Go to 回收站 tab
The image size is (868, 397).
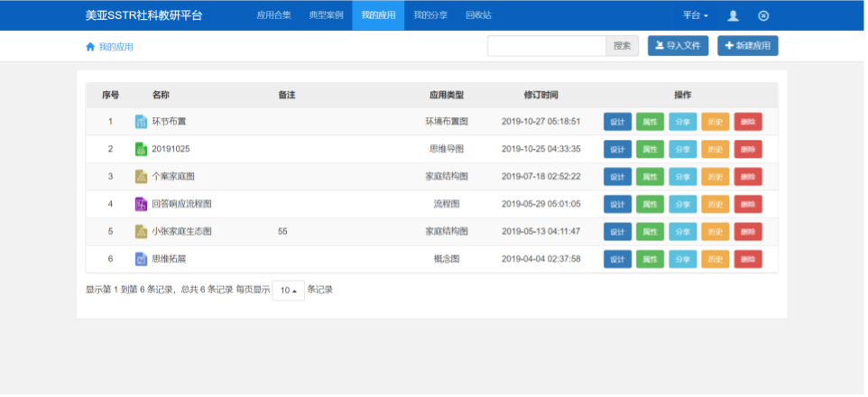coord(478,15)
